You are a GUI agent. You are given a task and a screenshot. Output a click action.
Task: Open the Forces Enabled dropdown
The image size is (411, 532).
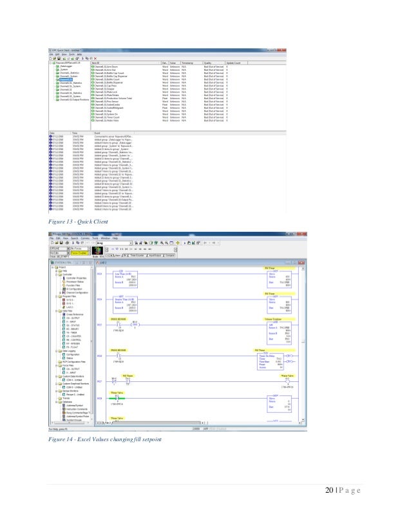[x=90, y=253]
